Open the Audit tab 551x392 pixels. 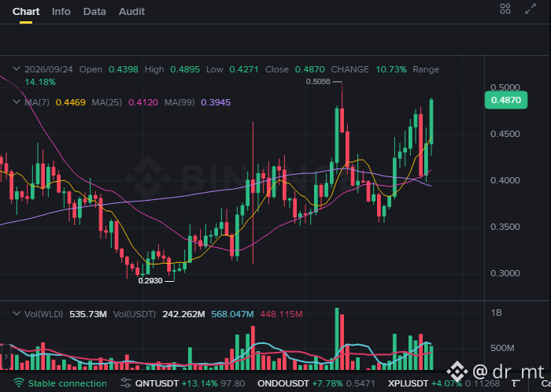click(131, 12)
